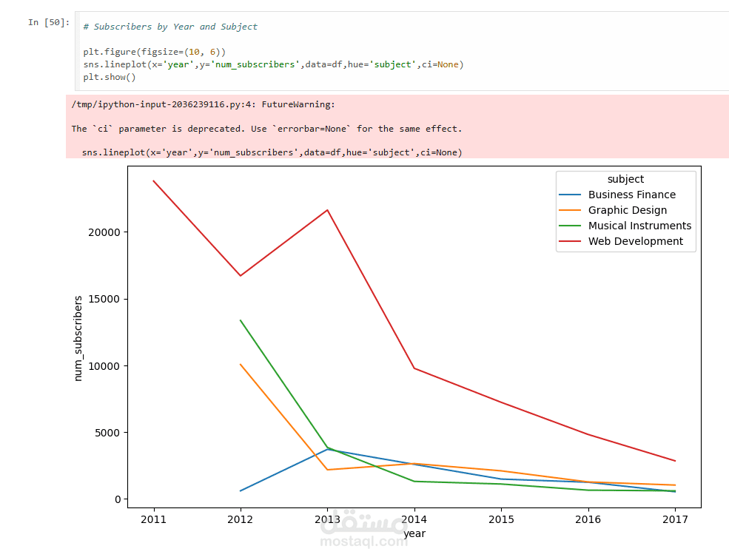Click the 0 y-axis tick label
729x560 pixels.
[118, 499]
